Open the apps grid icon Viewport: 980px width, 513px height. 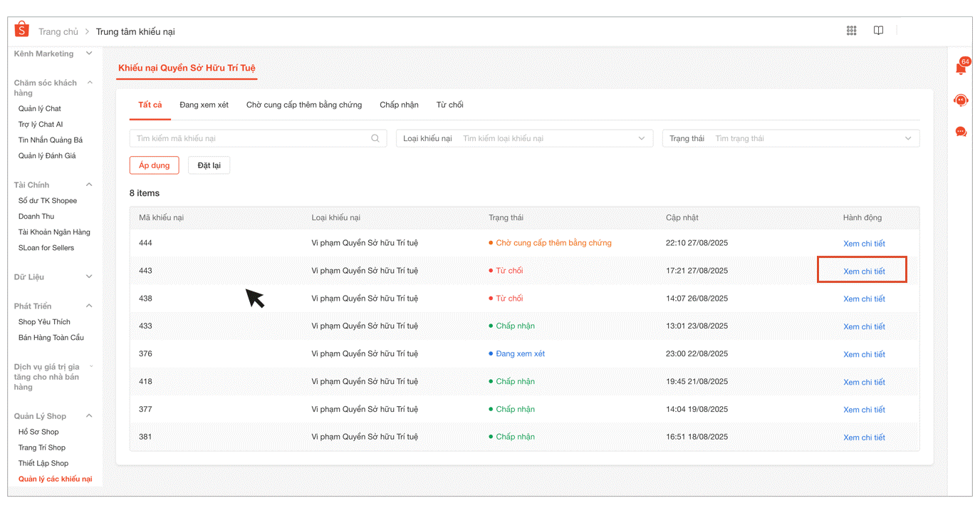pyautogui.click(x=851, y=31)
